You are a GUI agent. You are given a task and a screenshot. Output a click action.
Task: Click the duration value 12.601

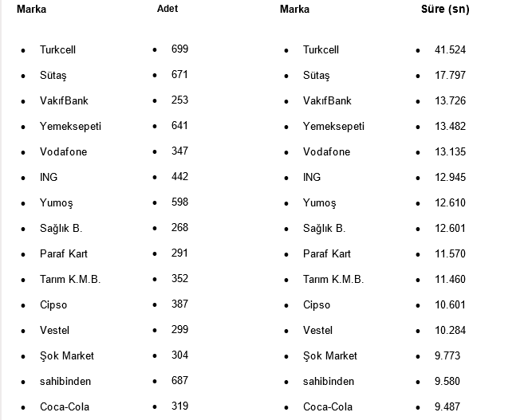click(450, 229)
